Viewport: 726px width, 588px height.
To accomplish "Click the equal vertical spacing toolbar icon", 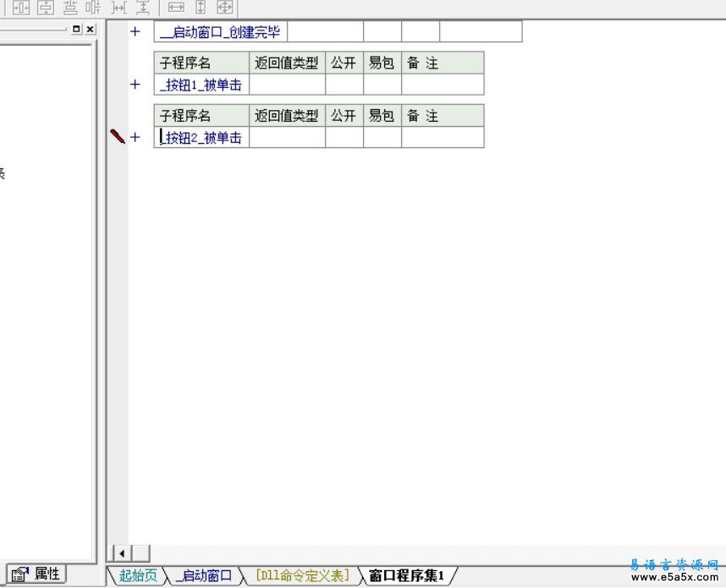I will [x=143, y=8].
